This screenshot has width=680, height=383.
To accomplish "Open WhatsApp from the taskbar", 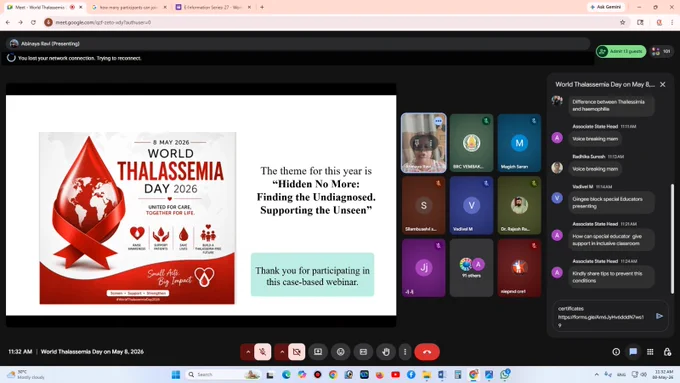I will tap(505, 375).
